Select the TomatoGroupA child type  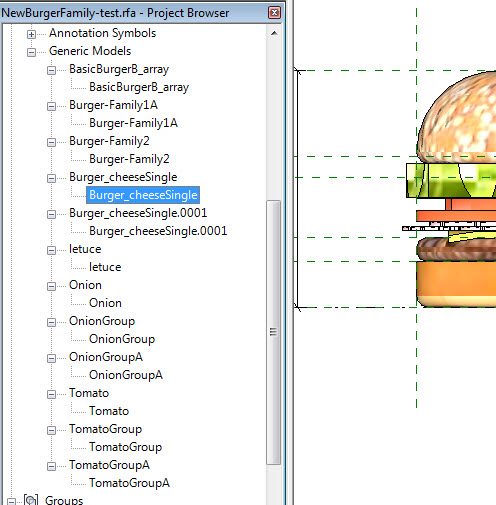click(129, 483)
